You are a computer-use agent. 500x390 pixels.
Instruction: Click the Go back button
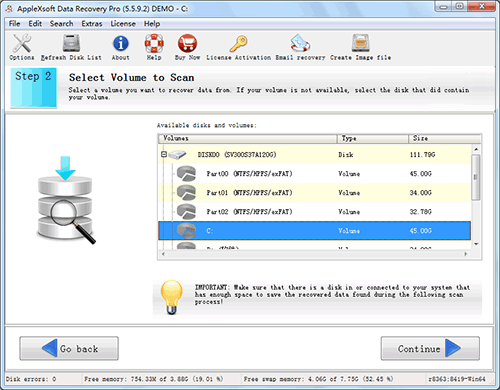point(69,349)
